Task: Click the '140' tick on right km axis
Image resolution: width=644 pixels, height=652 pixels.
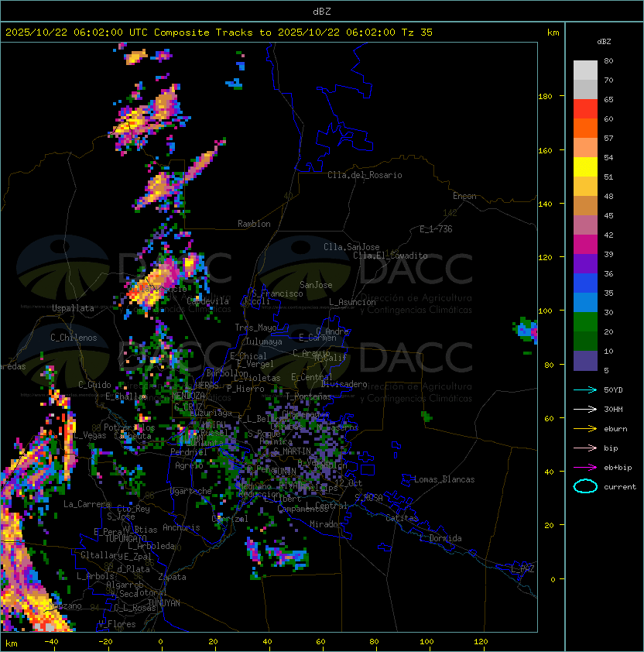Action: coord(545,204)
